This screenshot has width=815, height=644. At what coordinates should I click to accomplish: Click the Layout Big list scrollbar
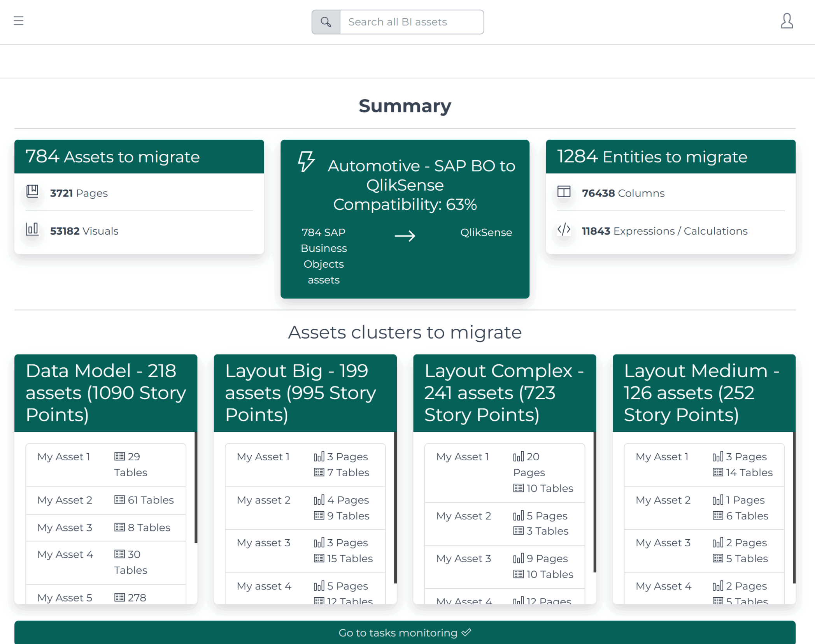click(x=395, y=507)
